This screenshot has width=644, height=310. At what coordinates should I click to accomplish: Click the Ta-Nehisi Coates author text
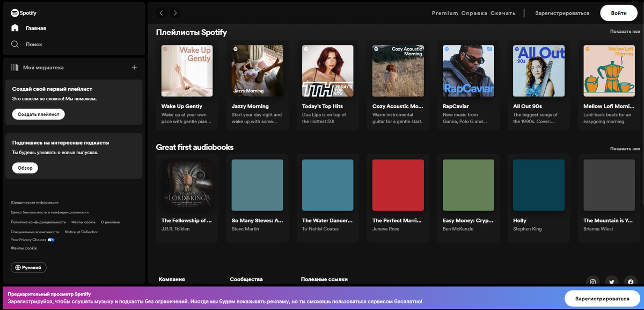pos(320,229)
